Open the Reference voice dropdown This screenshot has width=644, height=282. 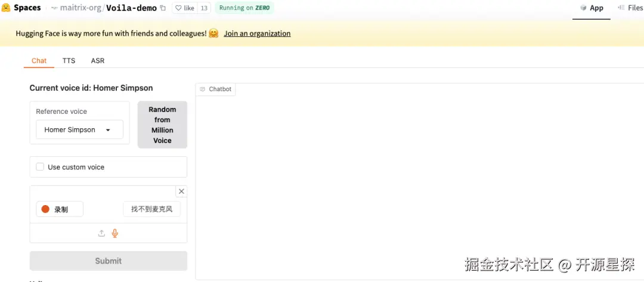tap(80, 129)
